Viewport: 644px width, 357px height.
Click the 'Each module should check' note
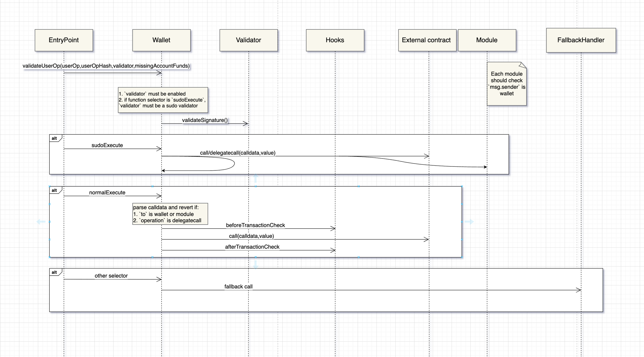(x=506, y=84)
